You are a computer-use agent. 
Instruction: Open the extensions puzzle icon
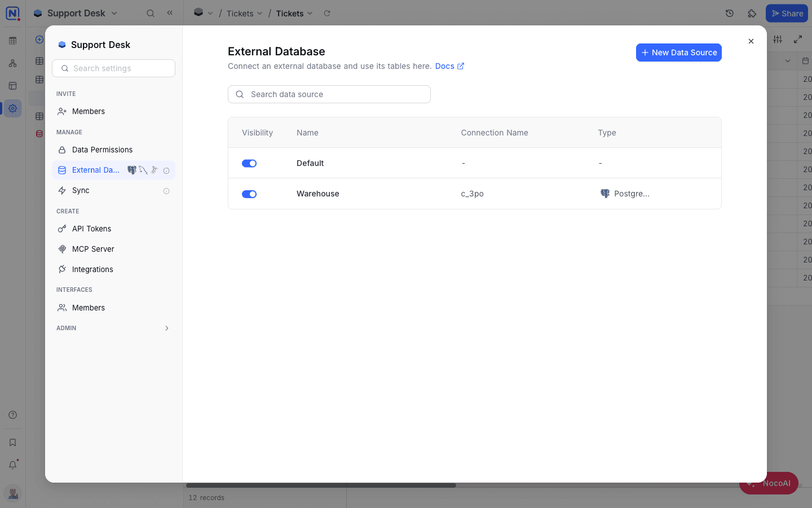(752, 13)
